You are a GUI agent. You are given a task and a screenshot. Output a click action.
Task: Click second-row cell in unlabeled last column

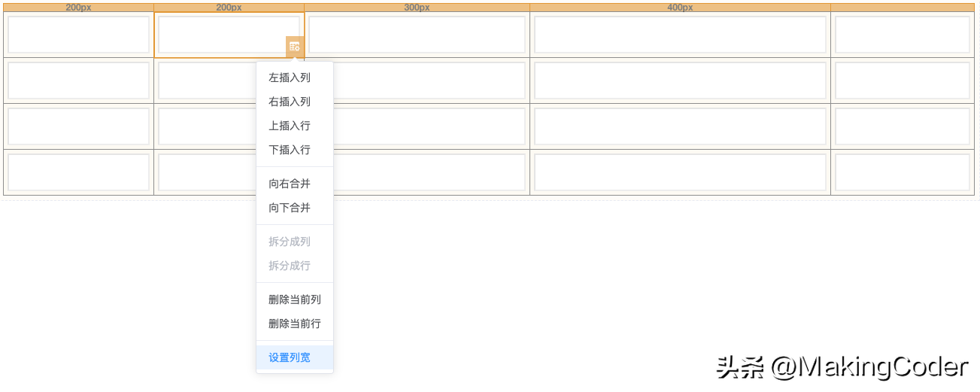click(x=902, y=81)
